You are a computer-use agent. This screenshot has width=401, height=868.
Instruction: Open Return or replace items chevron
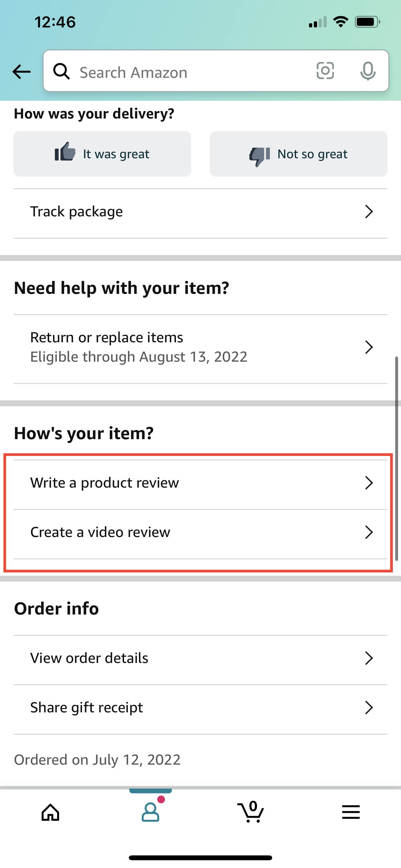coord(369,347)
